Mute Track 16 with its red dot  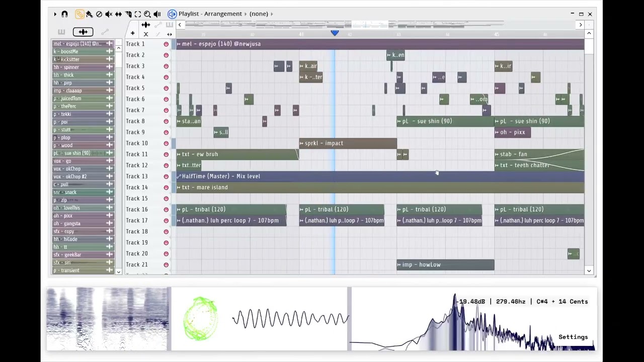[166, 210]
